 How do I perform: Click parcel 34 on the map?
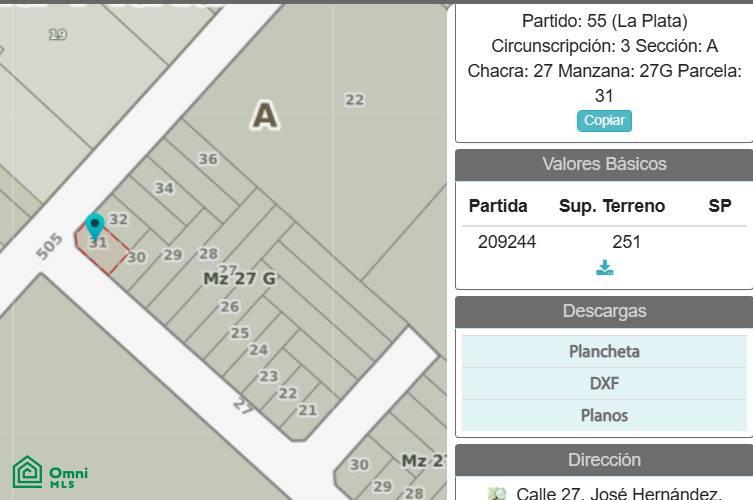(164, 188)
